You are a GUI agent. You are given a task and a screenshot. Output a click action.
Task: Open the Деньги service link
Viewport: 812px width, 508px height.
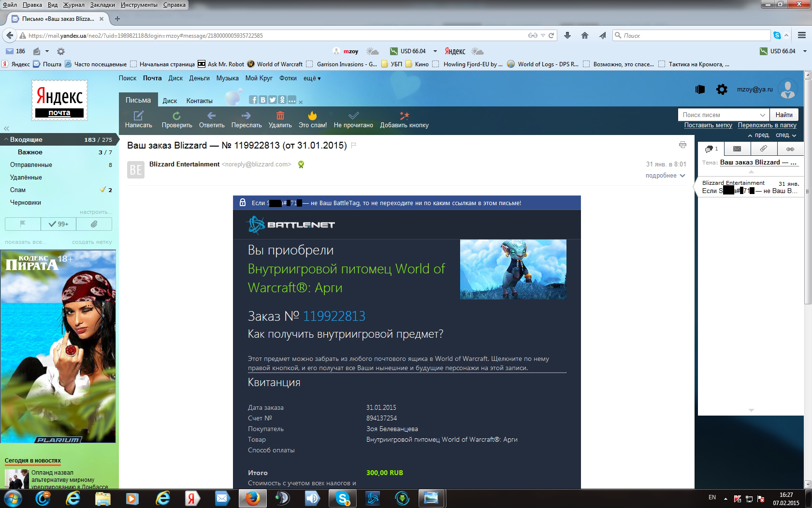pos(199,78)
